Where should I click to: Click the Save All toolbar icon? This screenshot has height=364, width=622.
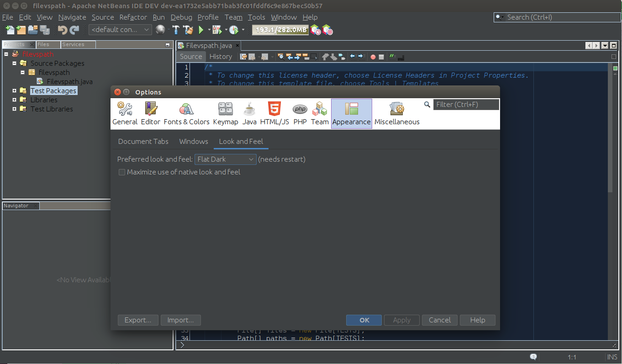coord(44,30)
